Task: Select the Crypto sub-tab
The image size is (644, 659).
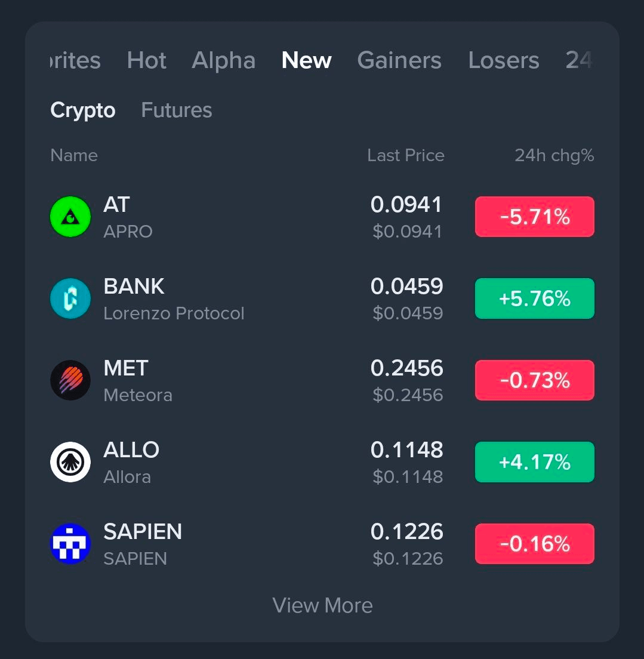Action: [83, 110]
